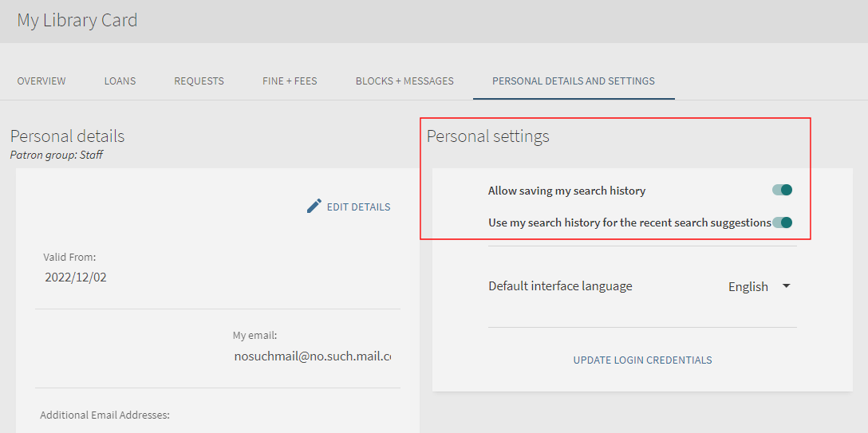Open the Overview tab

[41, 81]
